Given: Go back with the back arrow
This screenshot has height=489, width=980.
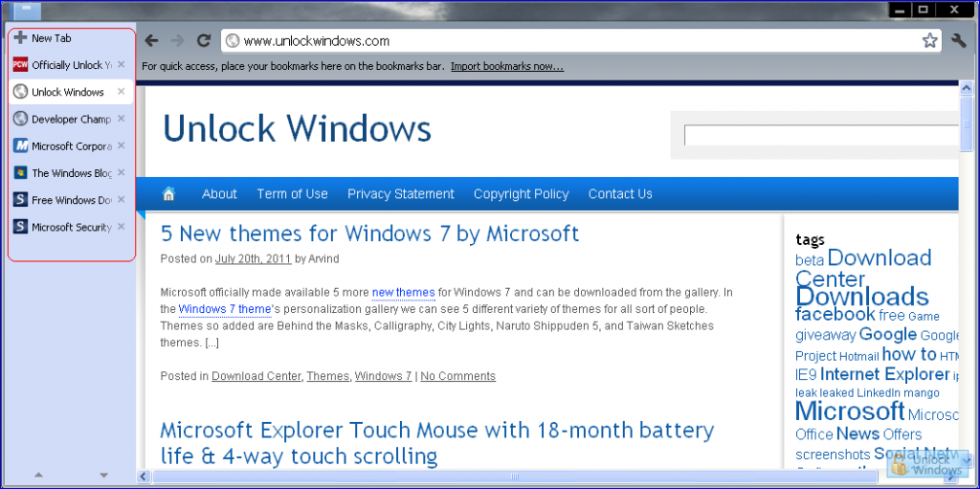Looking at the screenshot, I should pos(151,41).
